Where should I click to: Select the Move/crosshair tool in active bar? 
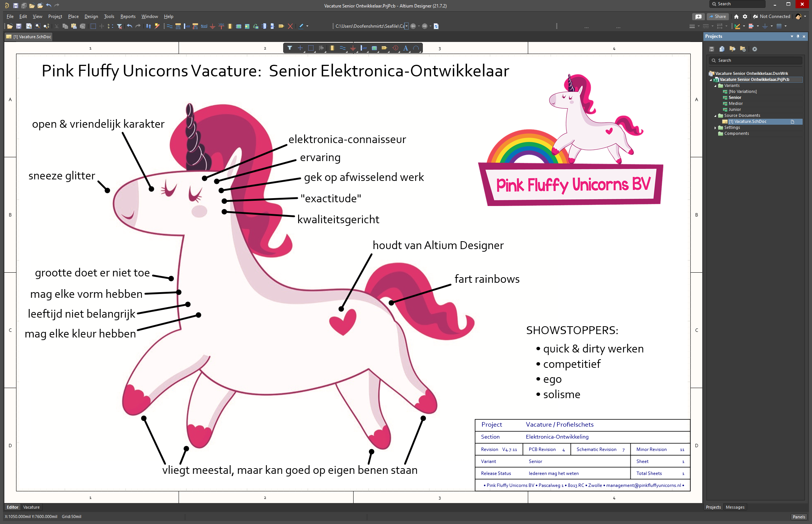tap(300, 48)
